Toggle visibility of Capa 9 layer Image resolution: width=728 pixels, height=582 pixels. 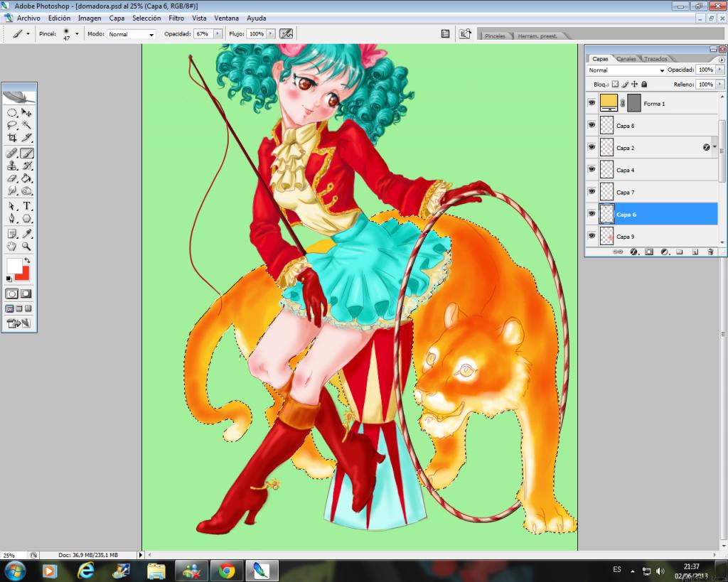tap(591, 236)
